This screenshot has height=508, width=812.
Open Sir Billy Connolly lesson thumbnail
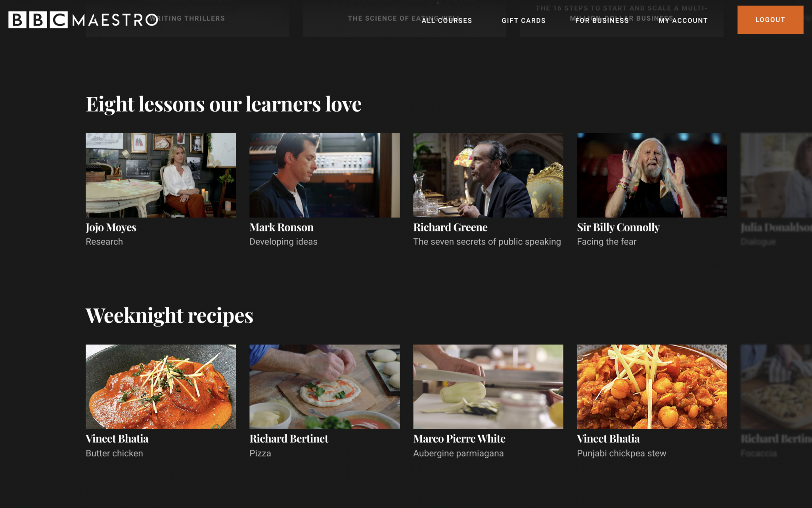tap(652, 175)
